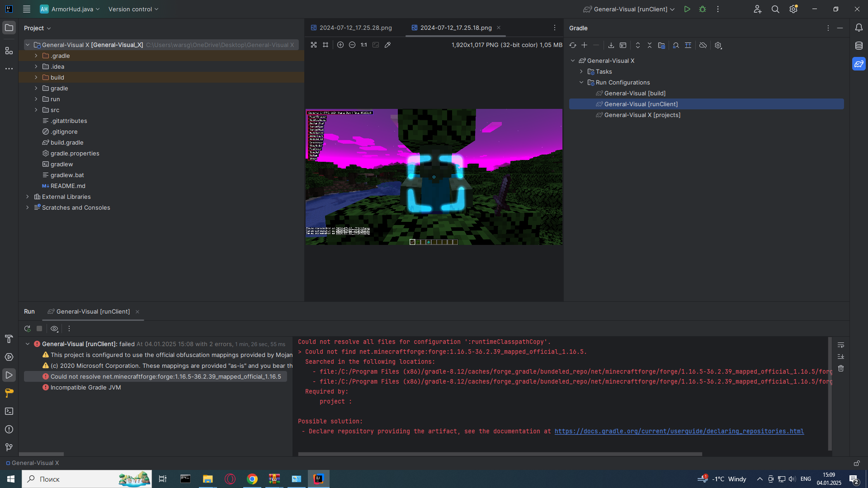Open the Structure tool window
The image size is (868, 488).
[x=9, y=50]
